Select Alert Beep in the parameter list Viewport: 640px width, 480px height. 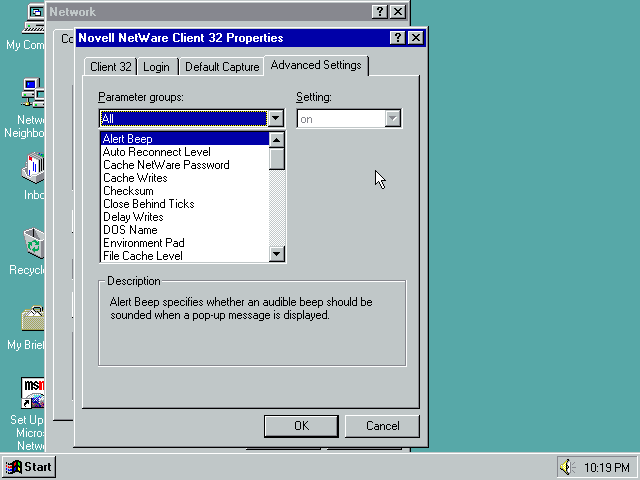(184, 139)
